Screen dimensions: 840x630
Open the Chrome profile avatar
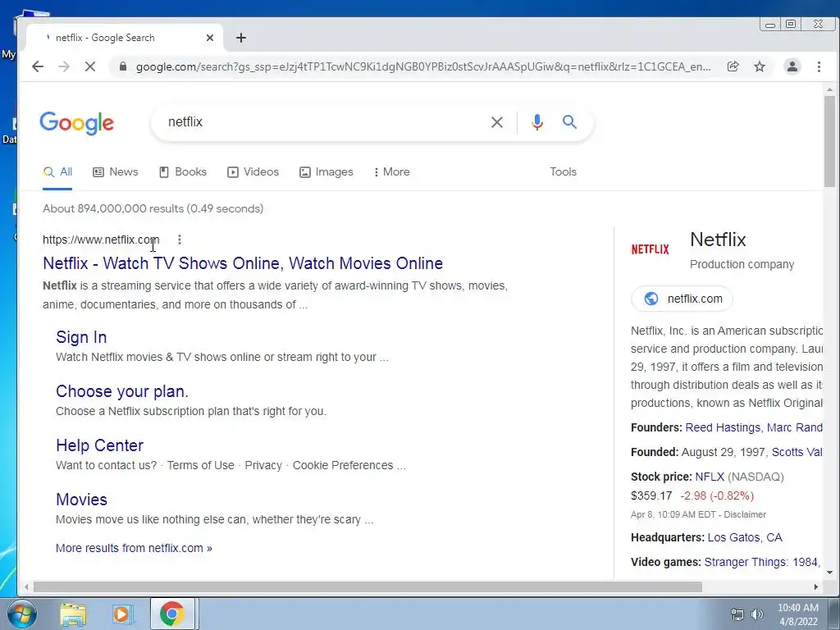(x=792, y=66)
